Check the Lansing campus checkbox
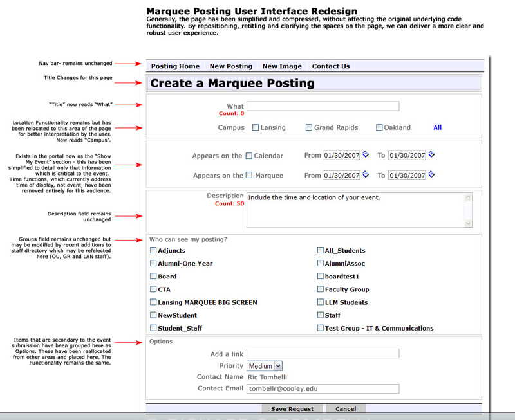Screen dimensions: 515x420 [256, 127]
